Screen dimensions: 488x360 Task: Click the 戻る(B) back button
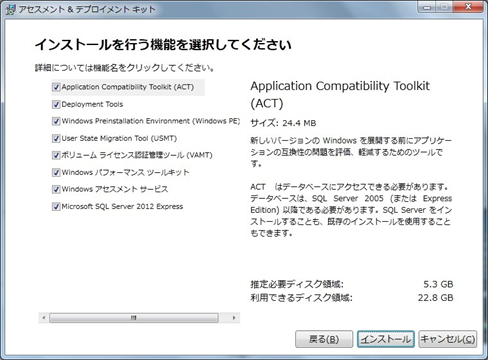[x=324, y=339]
